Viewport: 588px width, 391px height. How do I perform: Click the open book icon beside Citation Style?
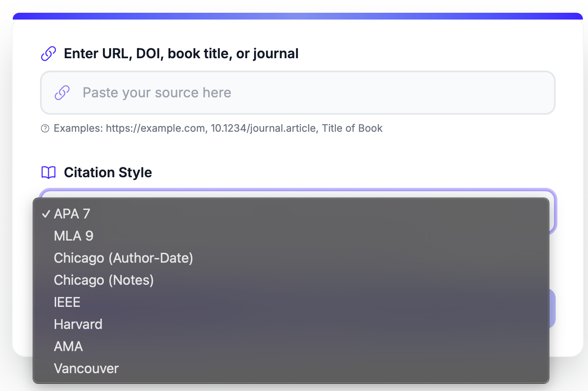tap(49, 173)
